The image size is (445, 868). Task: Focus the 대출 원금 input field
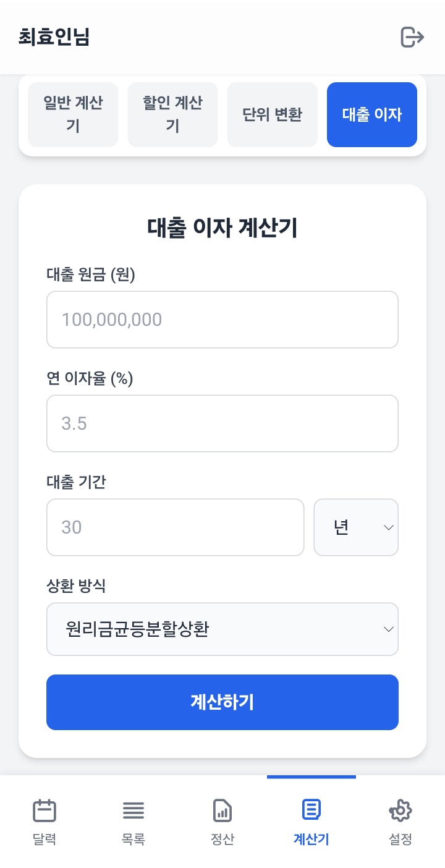click(222, 320)
